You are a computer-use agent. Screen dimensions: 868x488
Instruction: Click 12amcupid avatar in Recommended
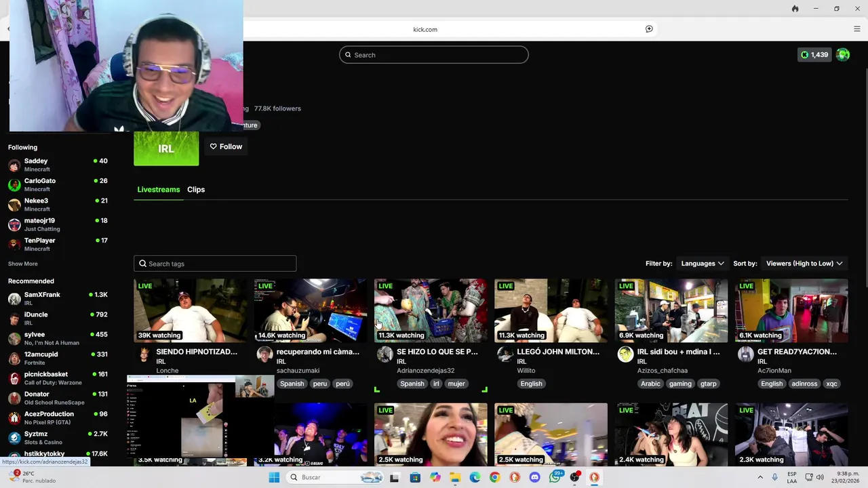(14, 358)
